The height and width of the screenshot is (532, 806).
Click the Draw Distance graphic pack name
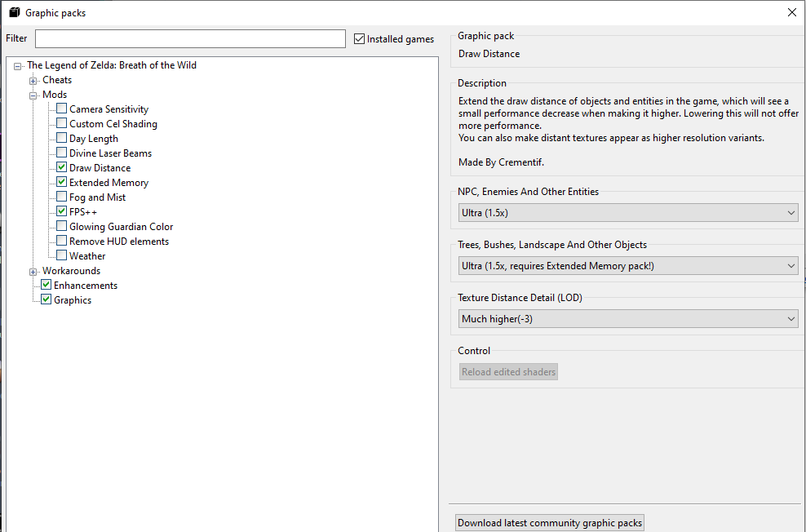tap(489, 54)
